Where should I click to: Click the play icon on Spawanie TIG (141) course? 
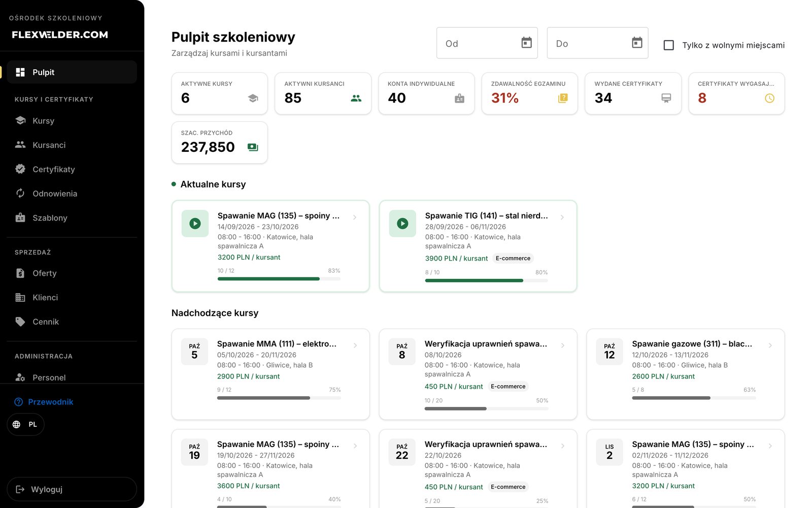click(402, 224)
